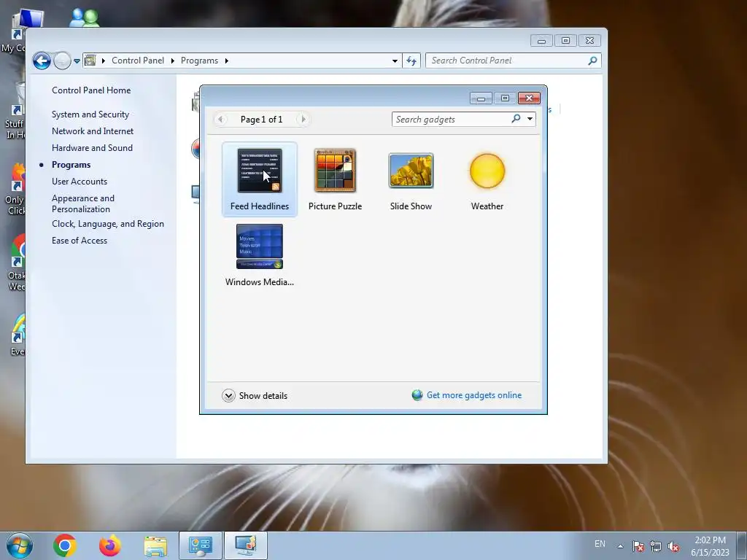Click Page 1 of 1 label
The image size is (747, 560).
pyautogui.click(x=262, y=120)
